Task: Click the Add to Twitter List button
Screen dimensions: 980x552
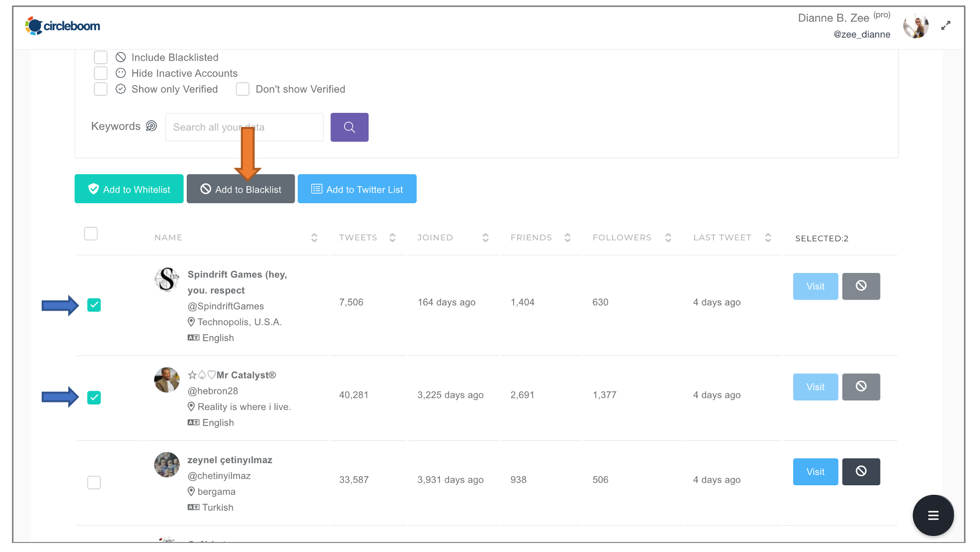Action: (357, 189)
